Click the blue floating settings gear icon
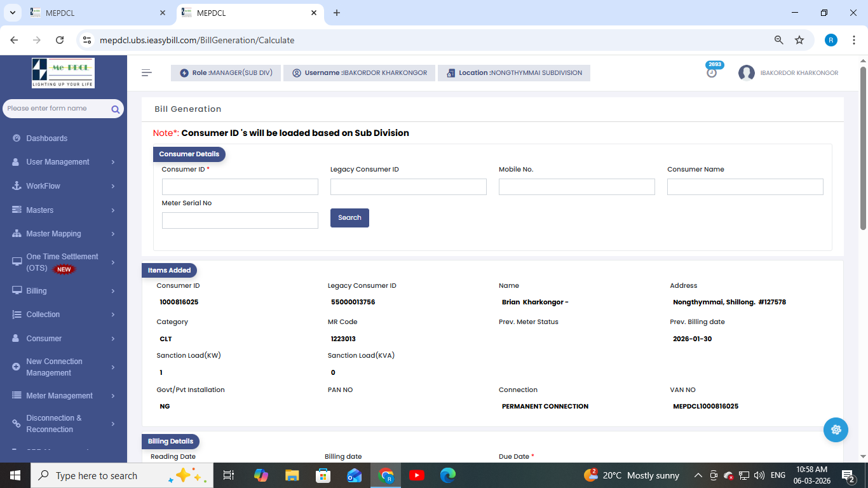 pyautogui.click(x=836, y=430)
